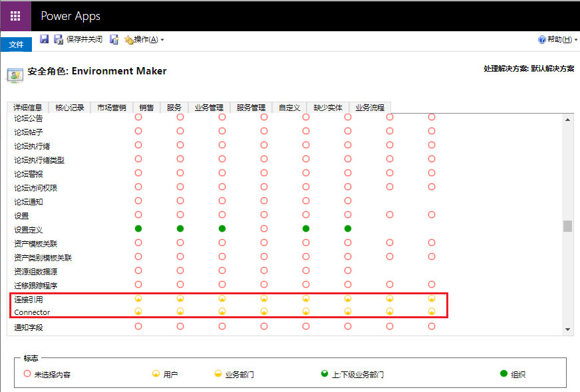Viewport: 580px width, 392px height.
Task: Click the vertical scrollbar thumb
Action: (x=568, y=226)
